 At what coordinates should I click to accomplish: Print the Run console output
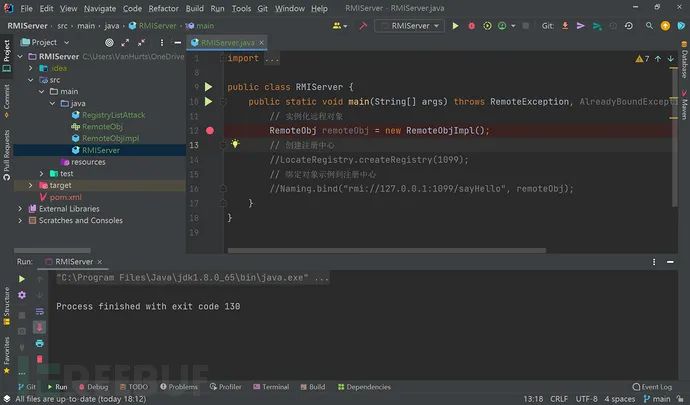[x=40, y=343]
